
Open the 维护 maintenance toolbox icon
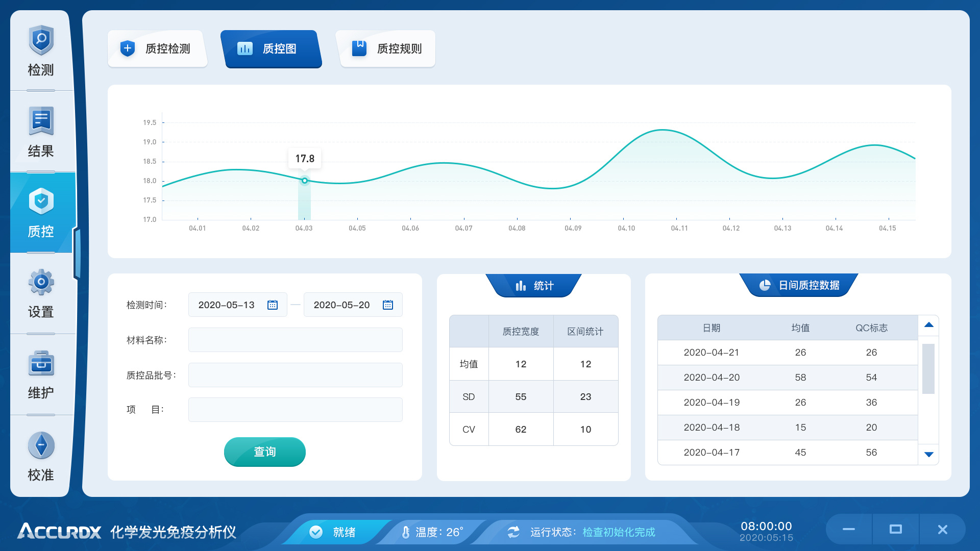41,364
